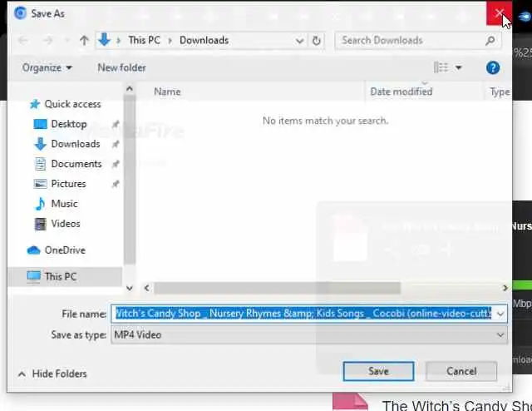Click the forward navigation arrow
The height and width of the screenshot is (411, 532).
tap(48, 41)
